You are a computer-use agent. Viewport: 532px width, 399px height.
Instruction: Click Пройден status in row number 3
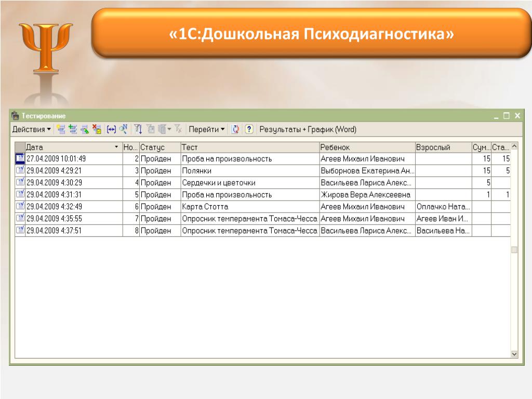point(160,170)
